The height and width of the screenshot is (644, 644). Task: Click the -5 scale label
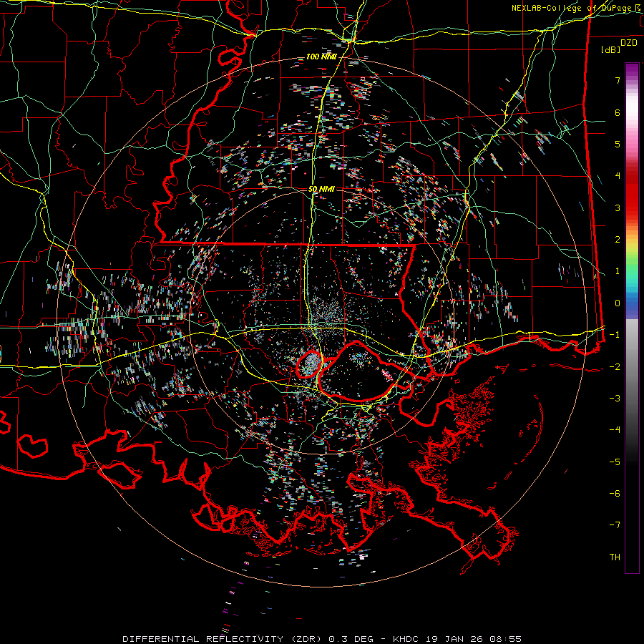pyautogui.click(x=615, y=462)
